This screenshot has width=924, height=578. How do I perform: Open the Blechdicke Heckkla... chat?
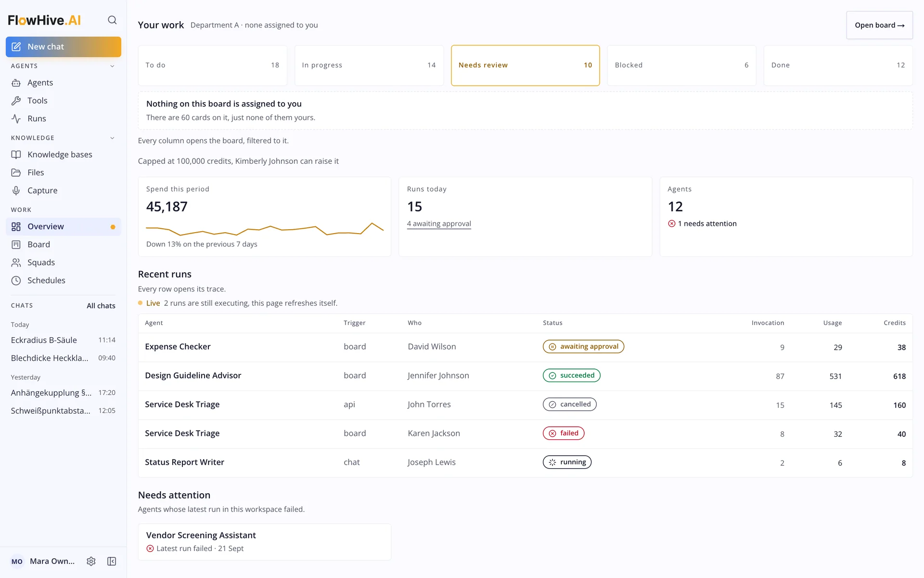click(x=64, y=358)
